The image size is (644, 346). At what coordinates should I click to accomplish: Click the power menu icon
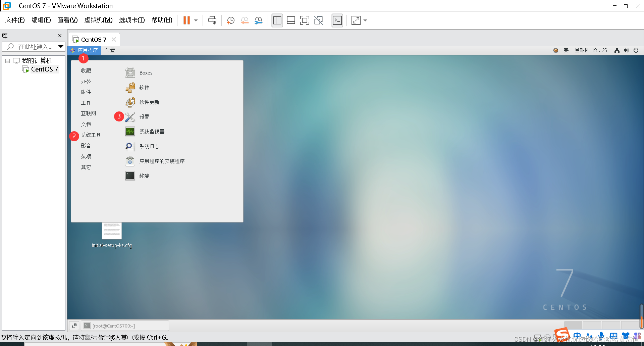[x=636, y=50]
